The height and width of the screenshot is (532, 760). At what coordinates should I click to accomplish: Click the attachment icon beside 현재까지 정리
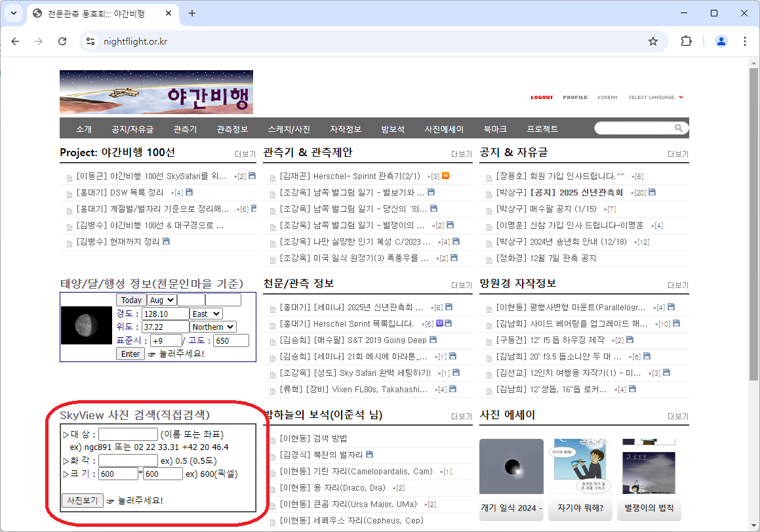166,241
